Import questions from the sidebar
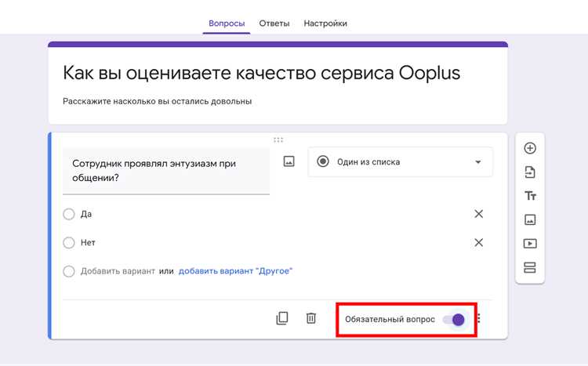The height and width of the screenshot is (366, 588). coord(530,172)
